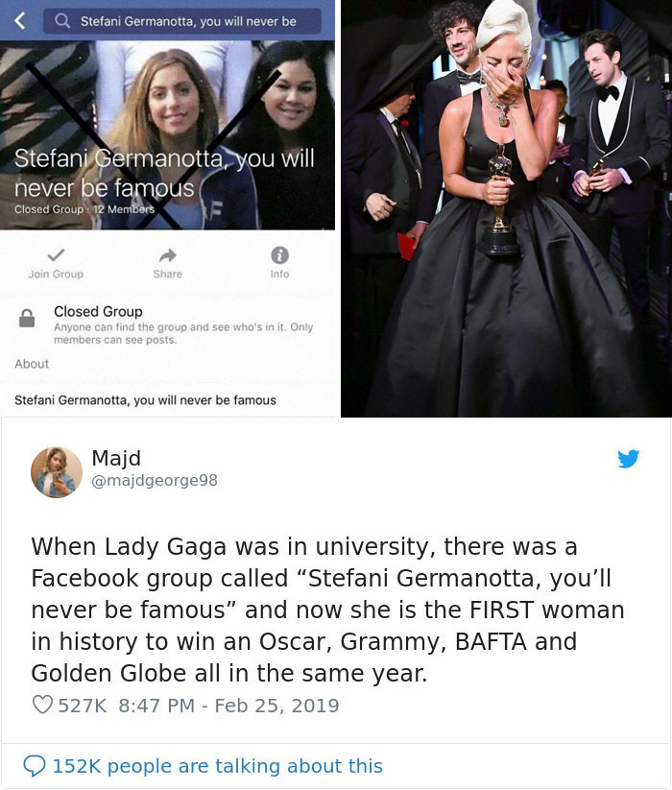Screen dimensions: 672x790
Task: Click the Twitter bird icon
Action: (x=630, y=459)
